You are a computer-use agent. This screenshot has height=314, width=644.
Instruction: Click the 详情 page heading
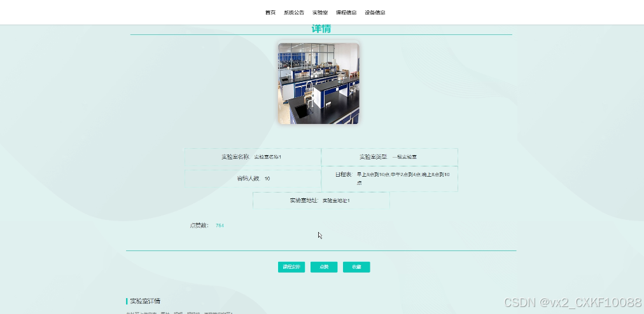coord(321,29)
